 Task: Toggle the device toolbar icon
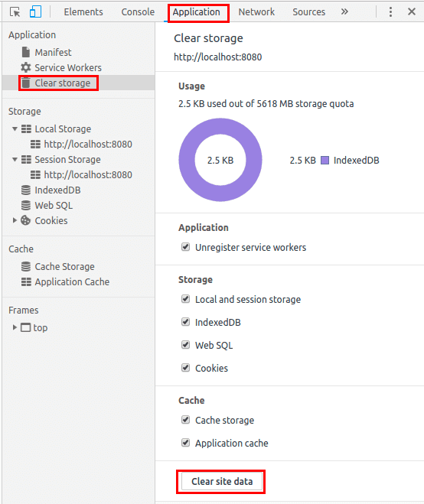point(35,12)
